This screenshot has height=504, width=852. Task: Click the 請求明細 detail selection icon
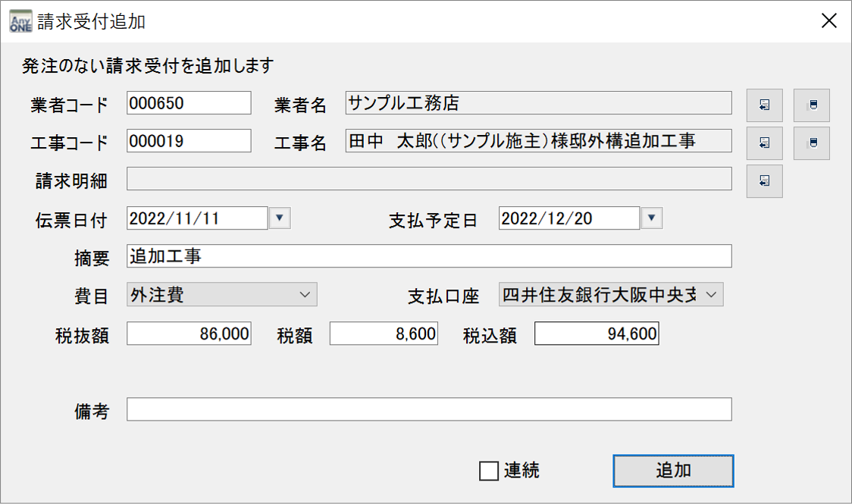coord(764,180)
